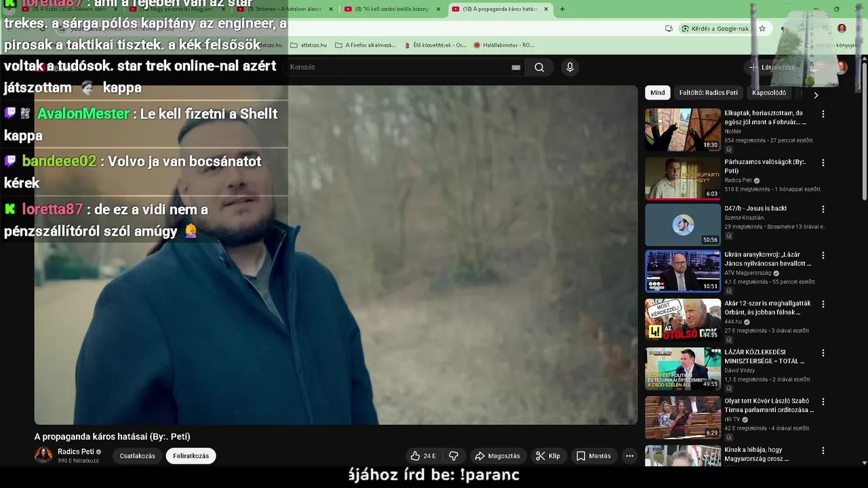Image resolution: width=868 pixels, height=488 pixels.
Task: Switch to the 'Ki kell szedni belőle' browser tab
Action: point(393,9)
